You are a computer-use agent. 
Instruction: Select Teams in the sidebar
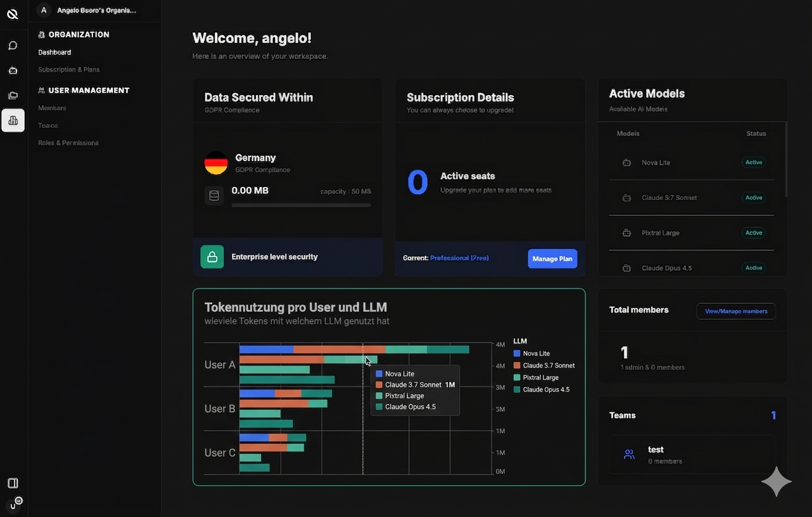click(48, 125)
